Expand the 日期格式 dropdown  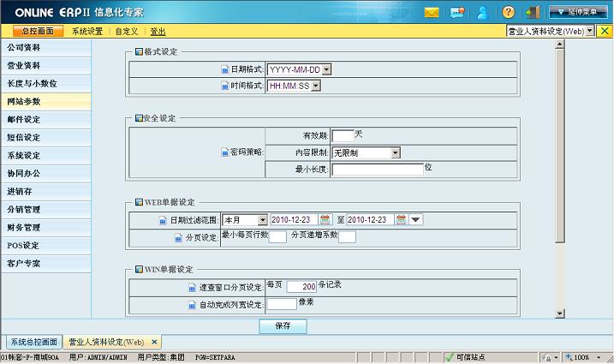326,69
